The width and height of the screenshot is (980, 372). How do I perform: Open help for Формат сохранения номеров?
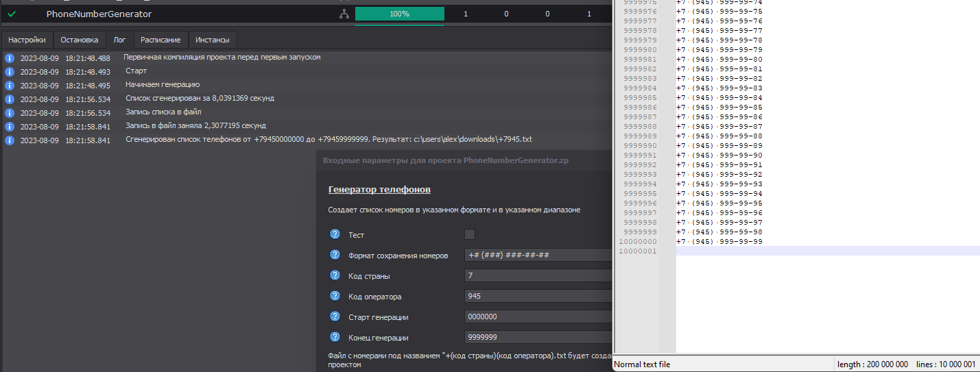335,255
